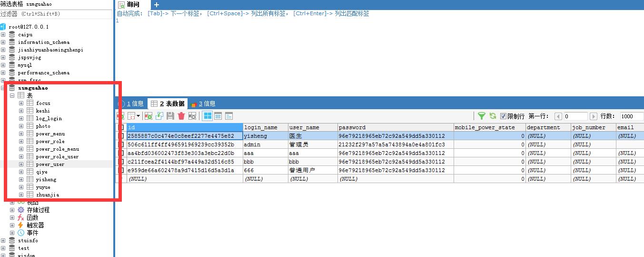Expand the wisdom database node
Image resolution: width=644 pixels, height=257 pixels.
pos(3,255)
